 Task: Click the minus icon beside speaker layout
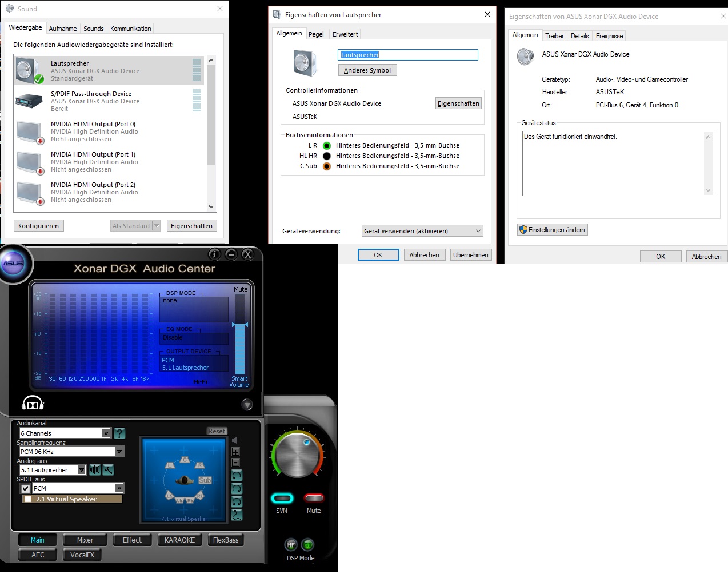(x=235, y=463)
